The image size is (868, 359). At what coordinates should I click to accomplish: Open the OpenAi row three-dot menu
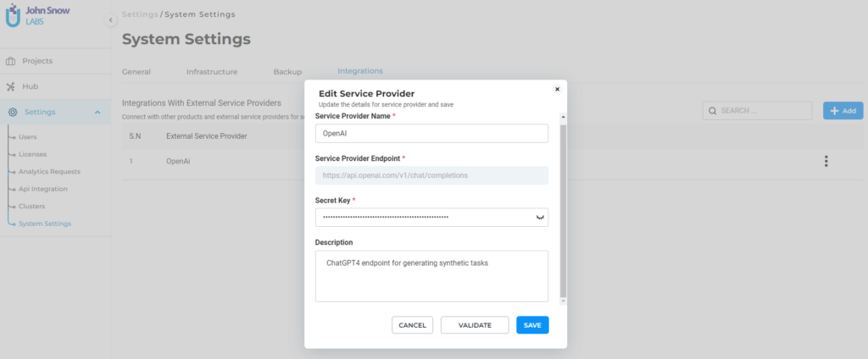click(826, 161)
